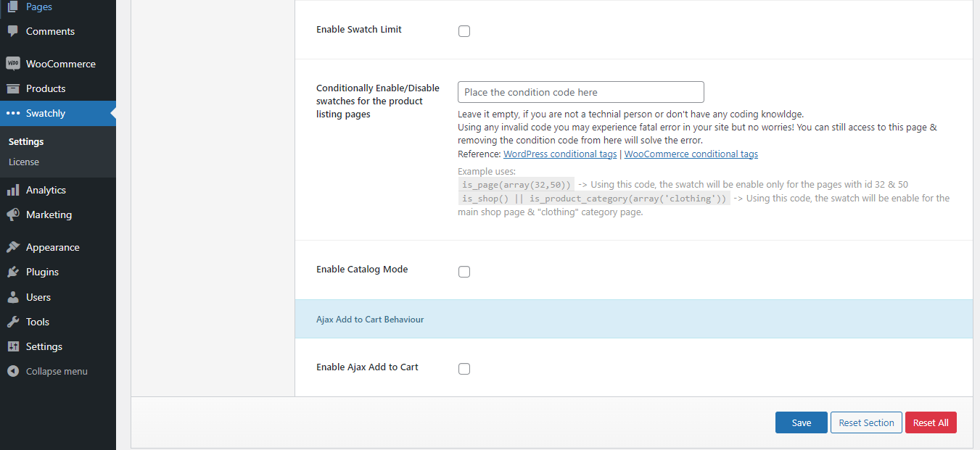
Task: Click the Comments speech bubble icon
Action: (x=12, y=31)
